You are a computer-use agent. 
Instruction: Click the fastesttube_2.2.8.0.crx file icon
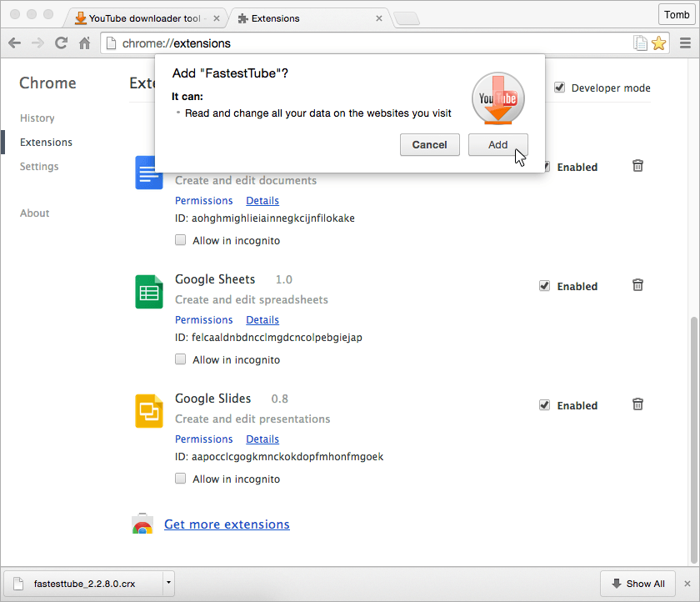(18, 584)
